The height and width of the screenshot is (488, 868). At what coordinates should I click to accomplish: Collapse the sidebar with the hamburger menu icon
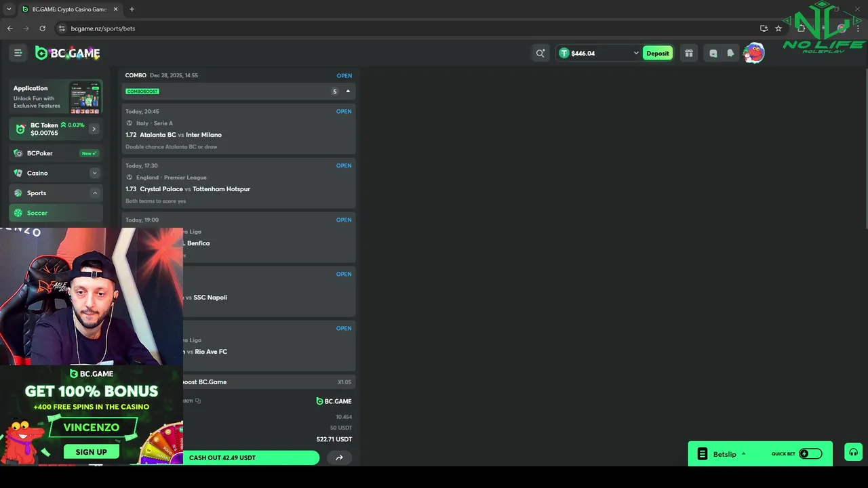(18, 53)
